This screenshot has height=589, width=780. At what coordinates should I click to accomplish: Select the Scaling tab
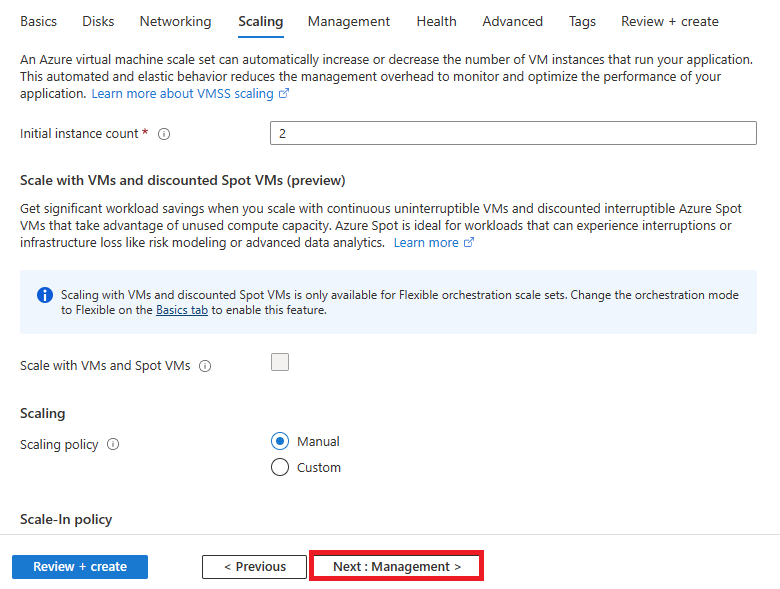[261, 21]
